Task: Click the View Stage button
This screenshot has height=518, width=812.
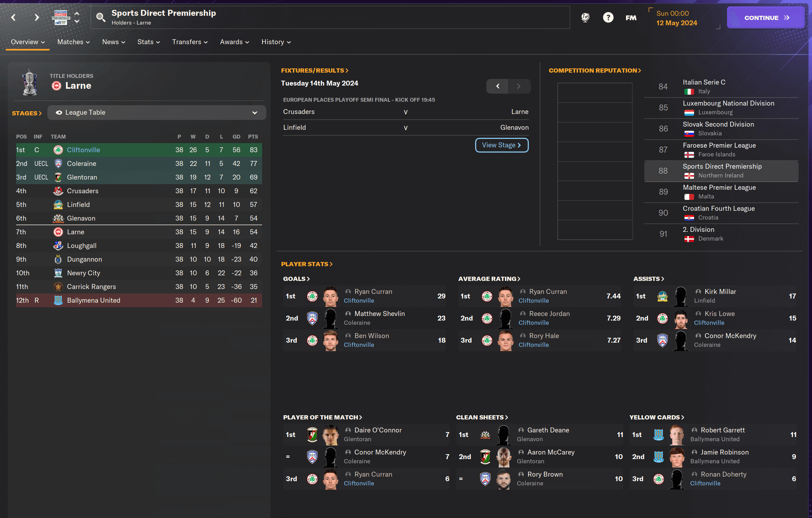Action: coord(501,145)
